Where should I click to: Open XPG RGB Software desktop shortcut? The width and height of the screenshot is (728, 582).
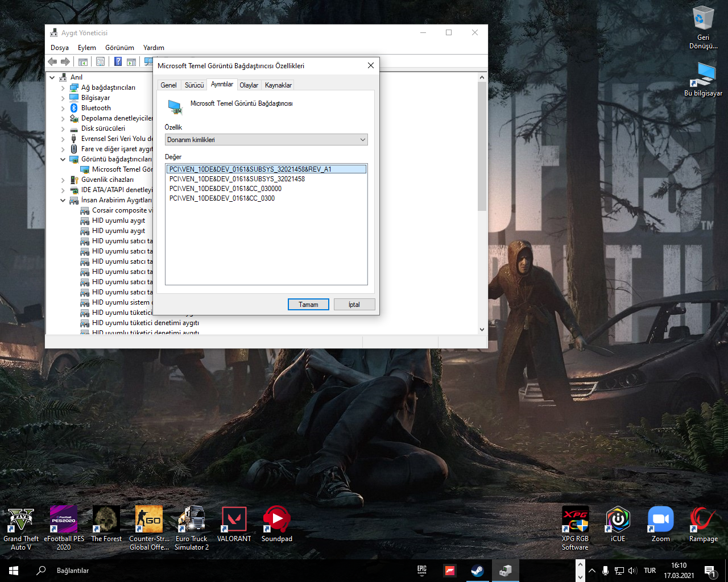point(575,528)
